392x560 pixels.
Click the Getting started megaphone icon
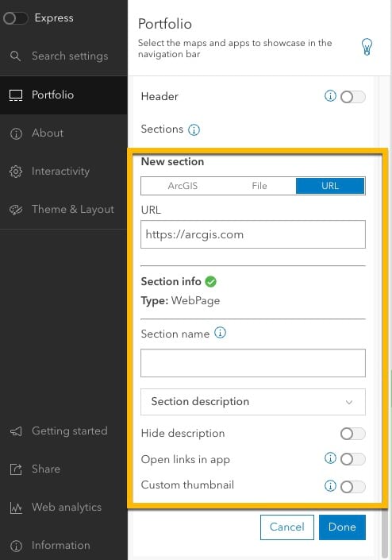pyautogui.click(x=16, y=431)
